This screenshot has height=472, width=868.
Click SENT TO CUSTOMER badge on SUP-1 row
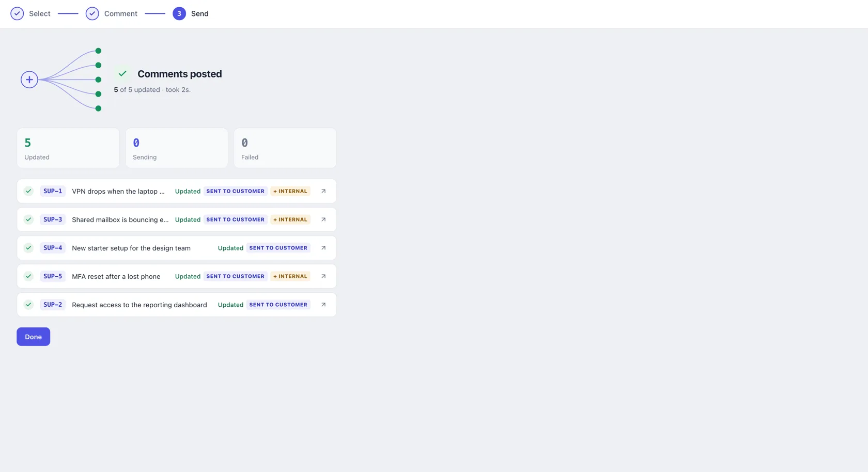tap(236, 191)
